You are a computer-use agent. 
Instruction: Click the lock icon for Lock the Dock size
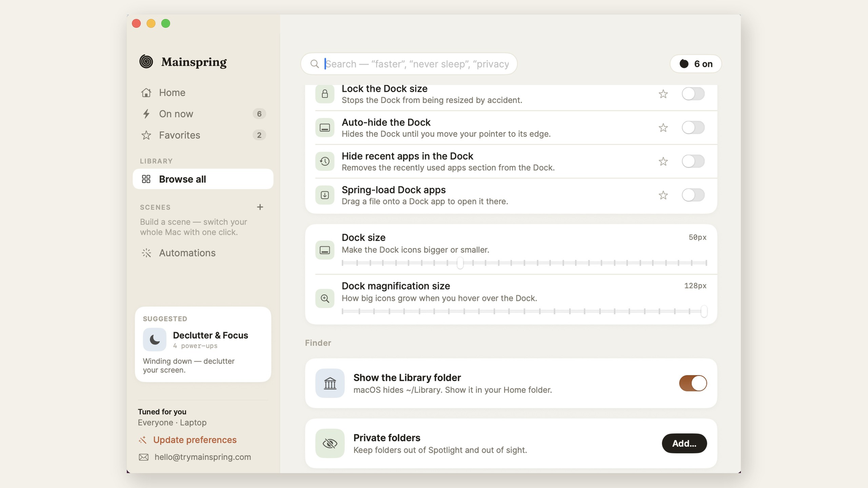[x=325, y=94]
